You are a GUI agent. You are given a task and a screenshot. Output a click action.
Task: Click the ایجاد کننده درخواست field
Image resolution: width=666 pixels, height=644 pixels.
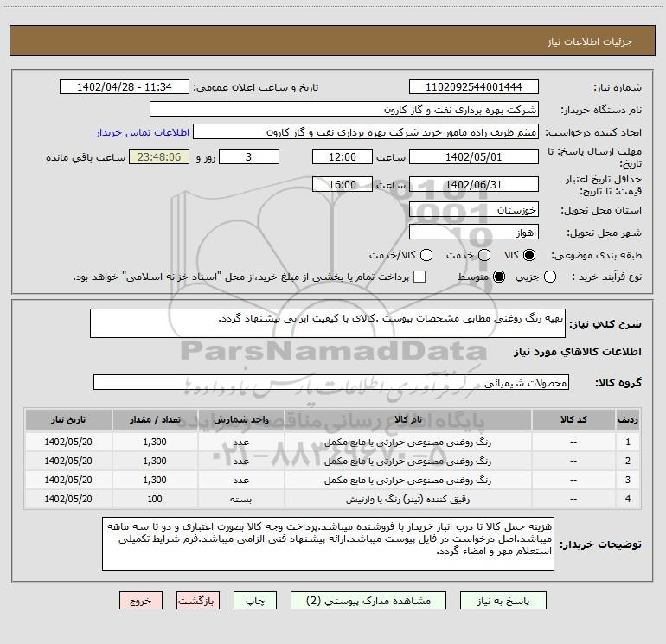[x=366, y=132]
